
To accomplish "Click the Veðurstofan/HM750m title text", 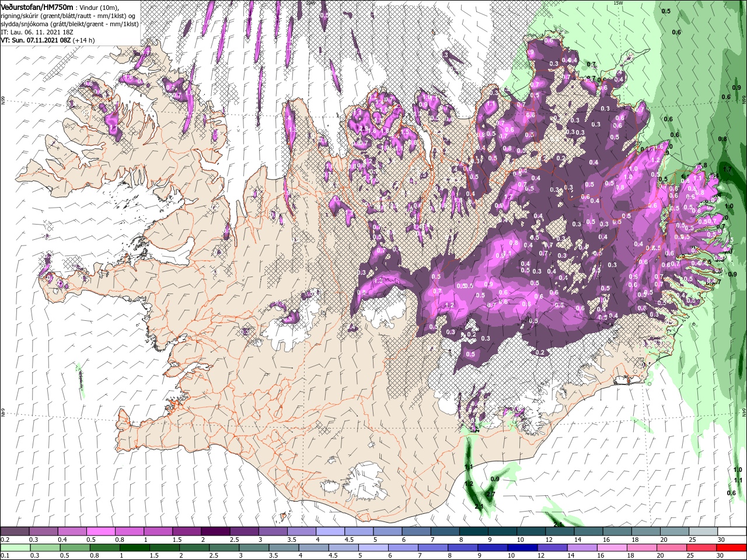I will [x=37, y=7].
